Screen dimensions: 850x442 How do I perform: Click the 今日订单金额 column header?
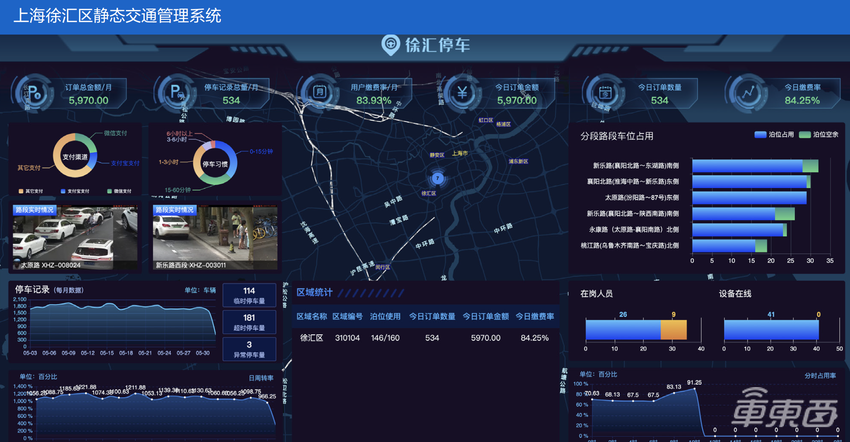(x=486, y=316)
